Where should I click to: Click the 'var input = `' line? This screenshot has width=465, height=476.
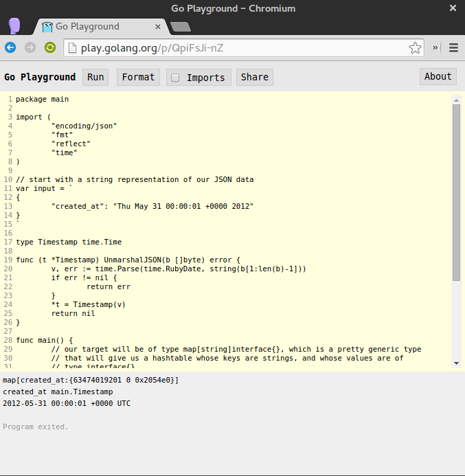point(45,188)
